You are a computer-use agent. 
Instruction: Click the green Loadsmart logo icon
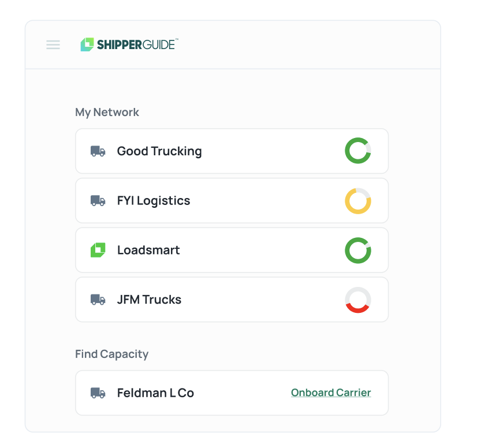[98, 250]
